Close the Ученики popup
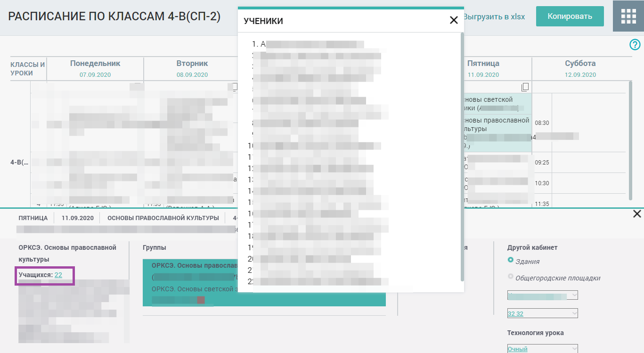Image resolution: width=644 pixels, height=353 pixels. [x=454, y=20]
